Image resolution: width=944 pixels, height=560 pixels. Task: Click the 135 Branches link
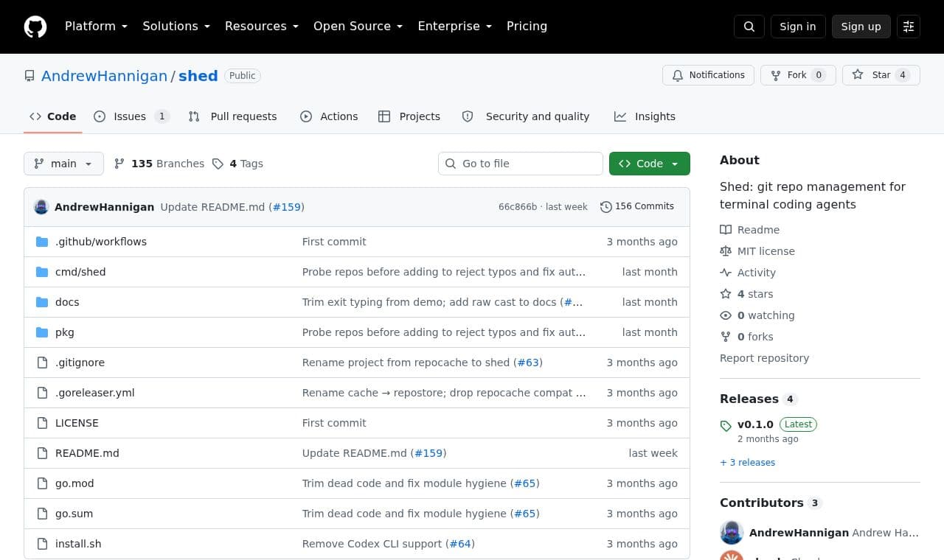[x=159, y=164]
